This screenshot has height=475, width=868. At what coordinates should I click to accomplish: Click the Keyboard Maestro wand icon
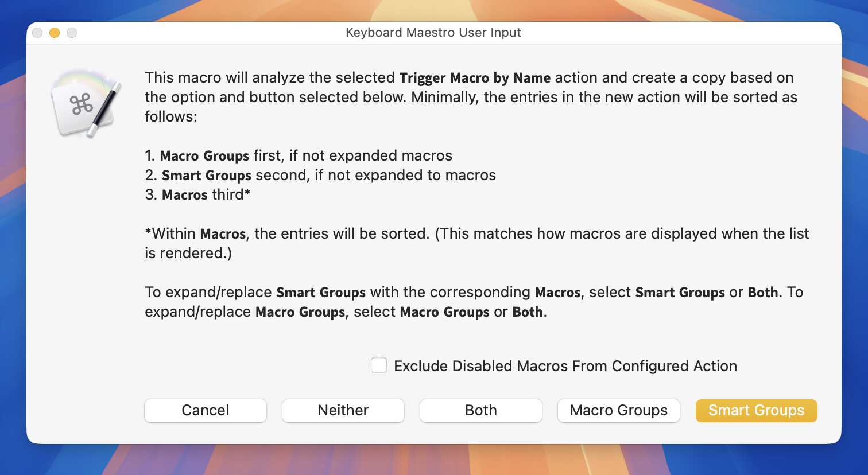pos(86,104)
